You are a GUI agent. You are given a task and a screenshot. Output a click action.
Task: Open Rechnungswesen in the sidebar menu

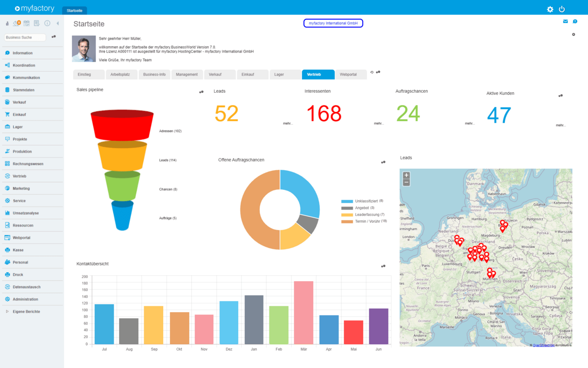point(28,164)
